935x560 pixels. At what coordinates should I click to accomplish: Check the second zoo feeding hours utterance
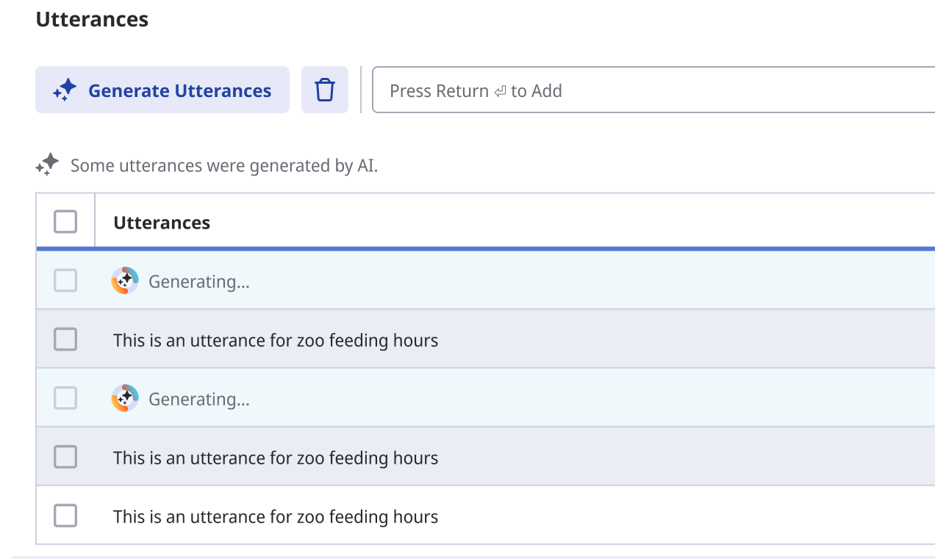[65, 457]
